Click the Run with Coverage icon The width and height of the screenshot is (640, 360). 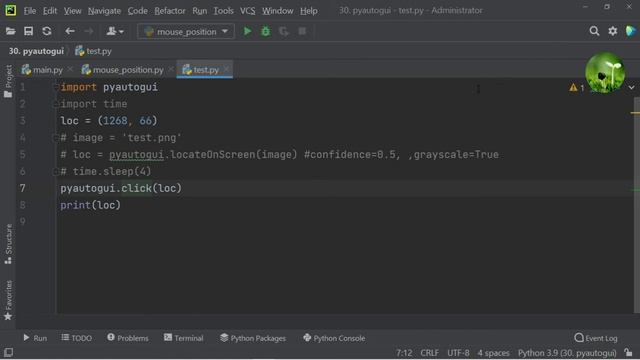[284, 31]
